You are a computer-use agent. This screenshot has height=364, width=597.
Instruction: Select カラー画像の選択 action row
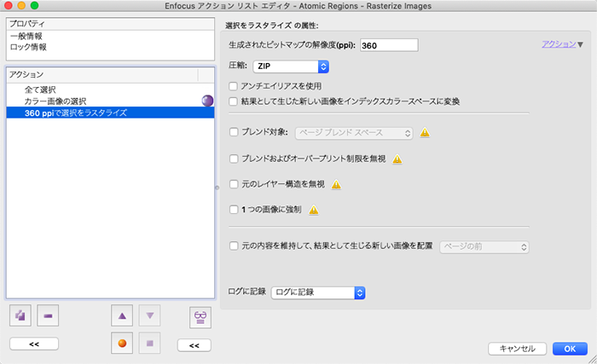click(110, 101)
